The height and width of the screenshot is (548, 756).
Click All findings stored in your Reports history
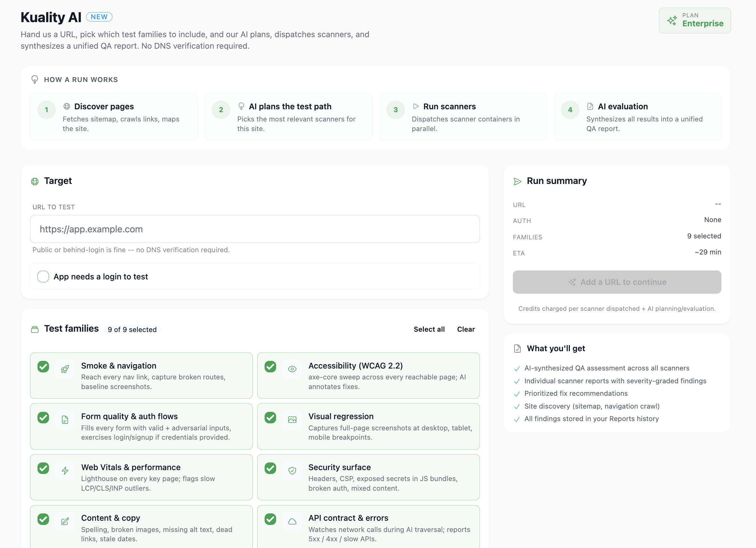click(x=592, y=419)
